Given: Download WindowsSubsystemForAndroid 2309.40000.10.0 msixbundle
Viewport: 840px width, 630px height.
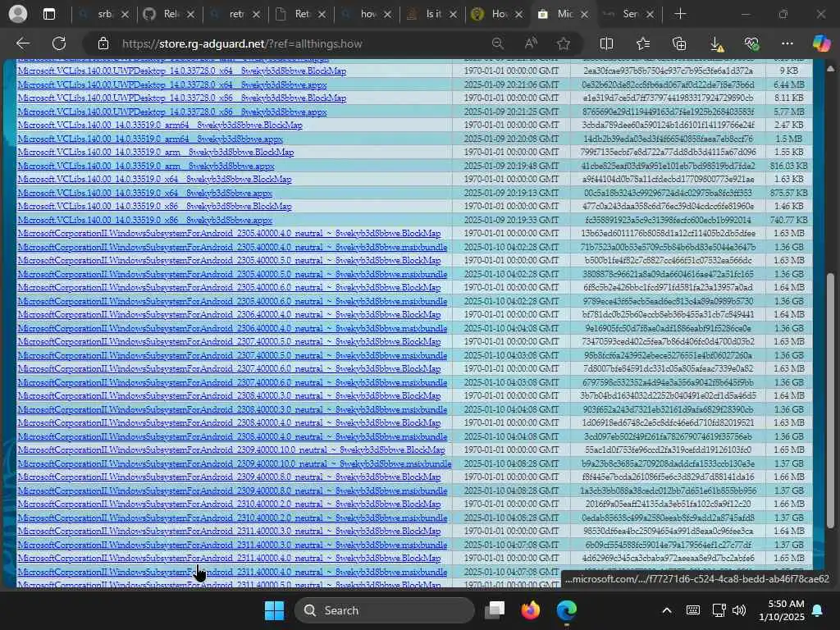Looking at the screenshot, I should tap(234, 463).
